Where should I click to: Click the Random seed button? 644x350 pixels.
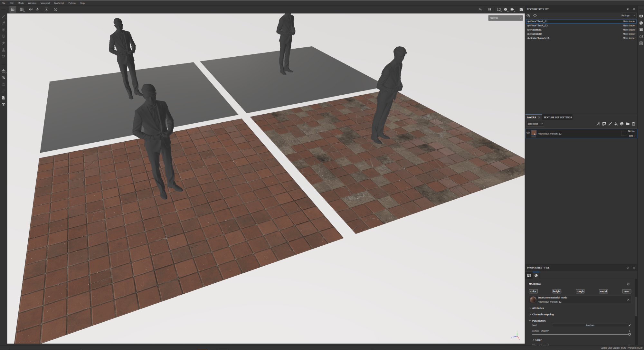tap(590, 326)
